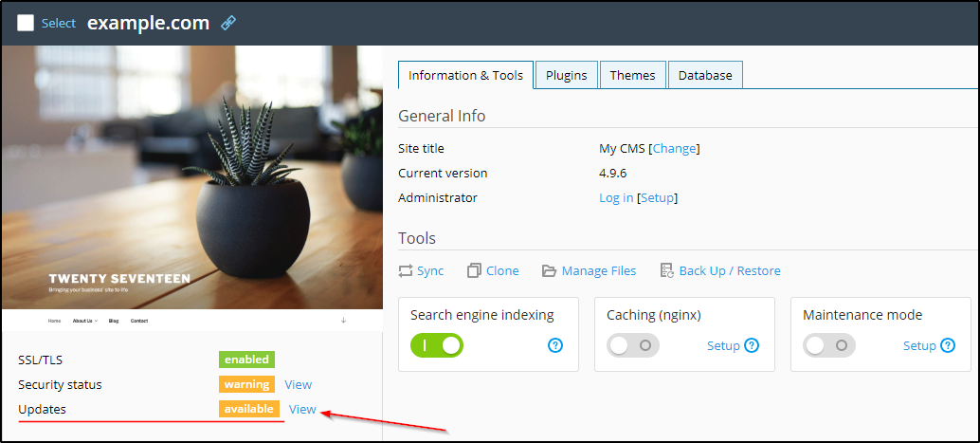Click the Manage Files folder icon
Screen dimensions: 980x443
point(549,270)
